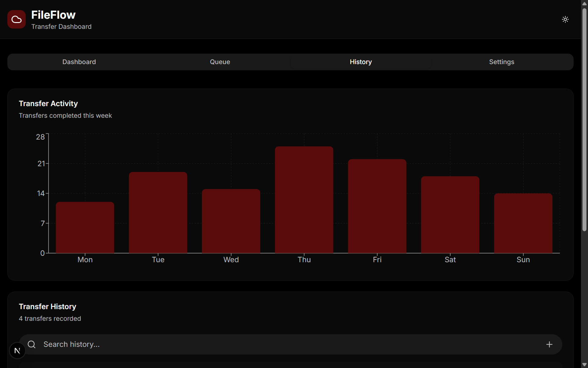Click the FileFlow title text

pyautogui.click(x=53, y=15)
